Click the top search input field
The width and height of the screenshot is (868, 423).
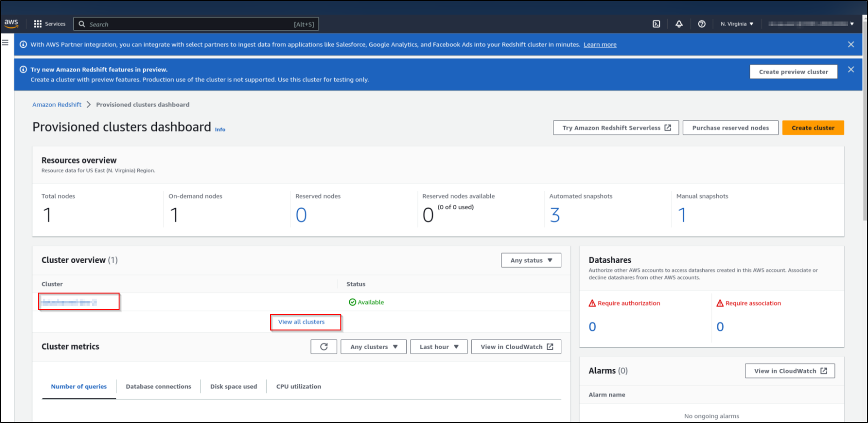pos(196,24)
